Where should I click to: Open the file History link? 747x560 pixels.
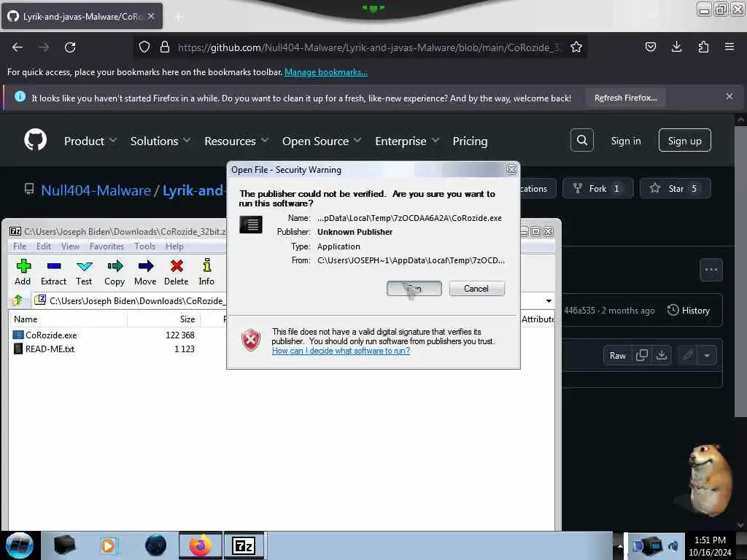pos(689,311)
